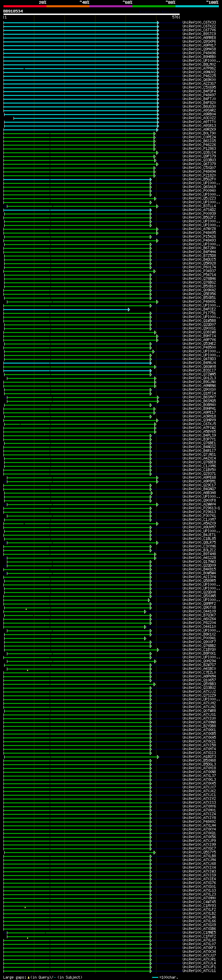Choose the UniRef100_A7P862 hit

coord(199,68)
